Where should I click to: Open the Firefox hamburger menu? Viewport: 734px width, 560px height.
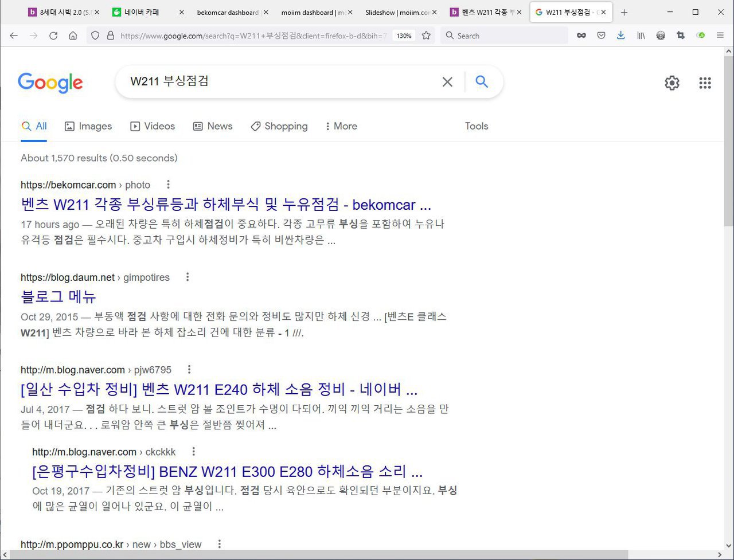(x=720, y=36)
